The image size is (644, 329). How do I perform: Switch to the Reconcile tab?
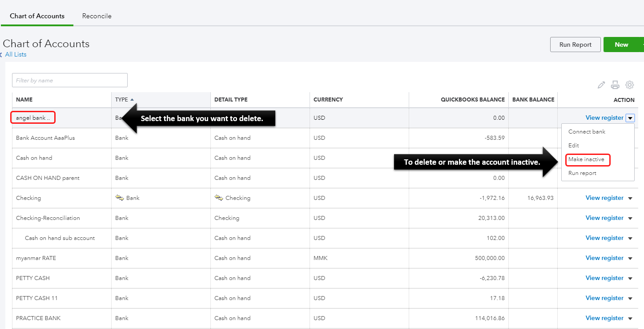click(x=97, y=16)
